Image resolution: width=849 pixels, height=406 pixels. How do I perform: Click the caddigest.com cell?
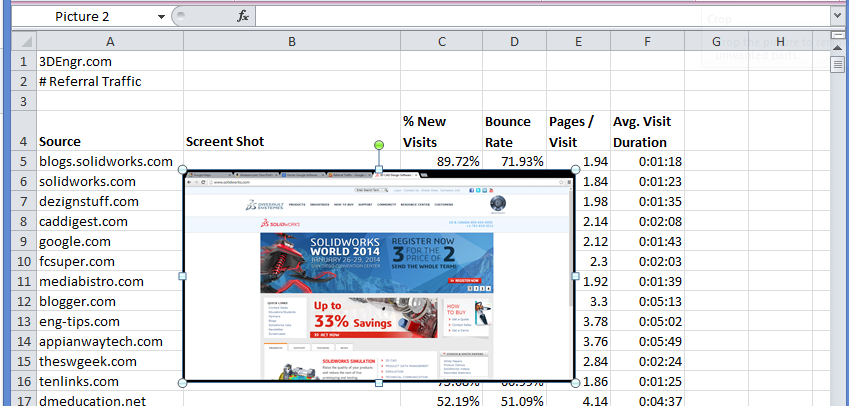pyautogui.click(x=110, y=221)
